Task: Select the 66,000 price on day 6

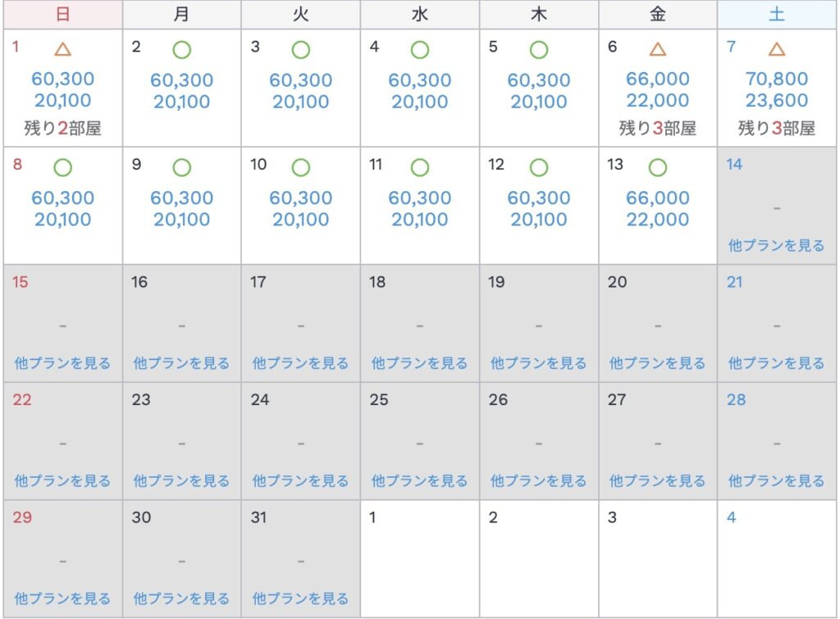Action: (657, 80)
